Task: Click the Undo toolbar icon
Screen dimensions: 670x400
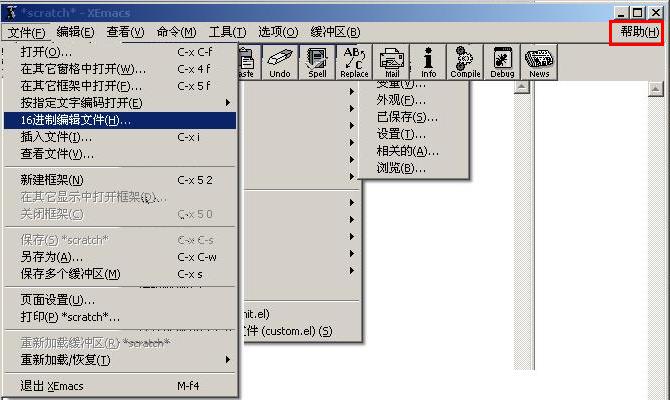Action: pyautogui.click(x=280, y=62)
